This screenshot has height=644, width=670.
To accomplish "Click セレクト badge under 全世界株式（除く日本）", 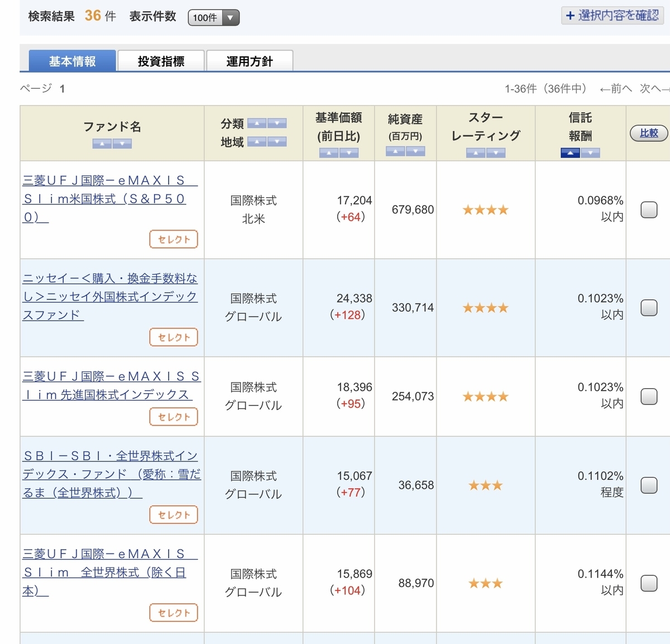I will 174,613.
